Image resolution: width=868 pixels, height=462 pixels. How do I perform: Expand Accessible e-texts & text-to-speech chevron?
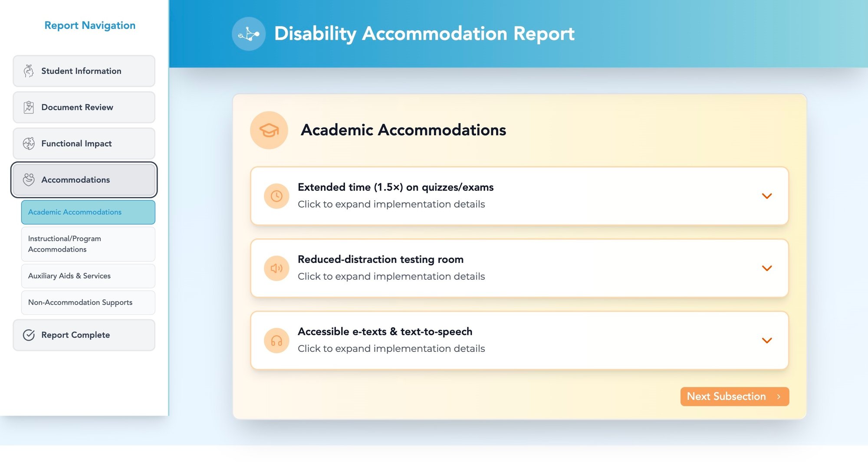[x=767, y=341]
